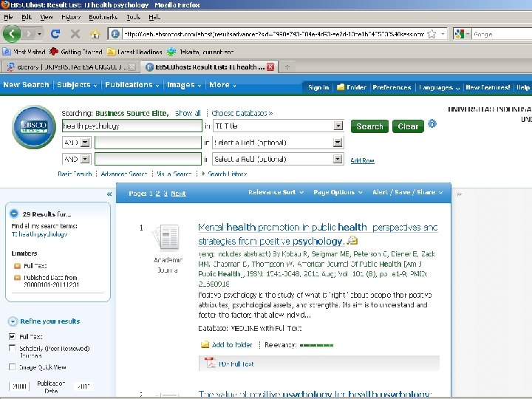Go to the Home page icon
Viewport: 532px width, 399px height.
(x=95, y=33)
